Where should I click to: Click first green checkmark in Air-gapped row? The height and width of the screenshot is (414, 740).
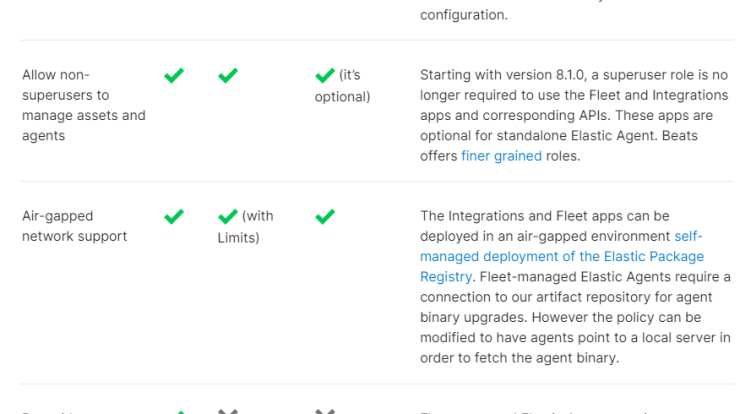(174, 217)
